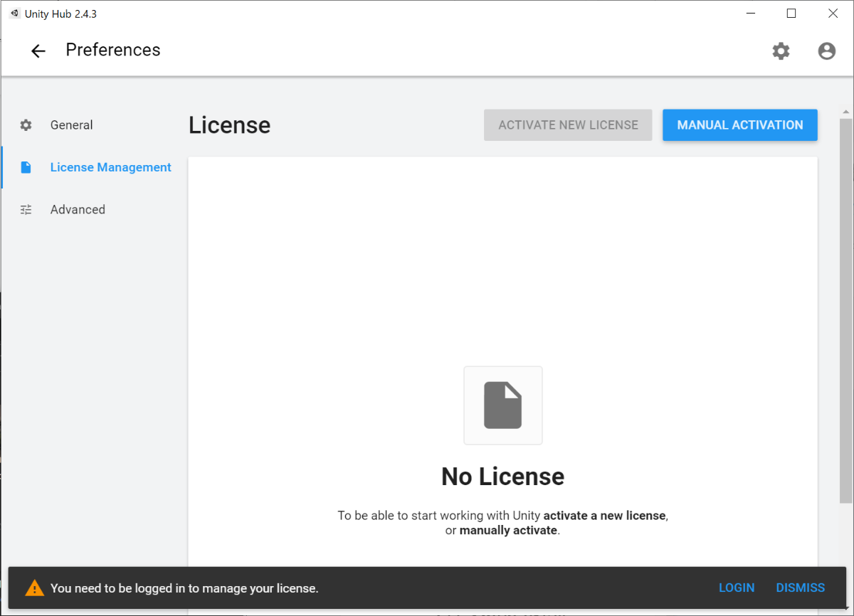Viewport: 854px width, 616px height.
Task: Go back using the Preferences arrow
Action: pyautogui.click(x=38, y=51)
